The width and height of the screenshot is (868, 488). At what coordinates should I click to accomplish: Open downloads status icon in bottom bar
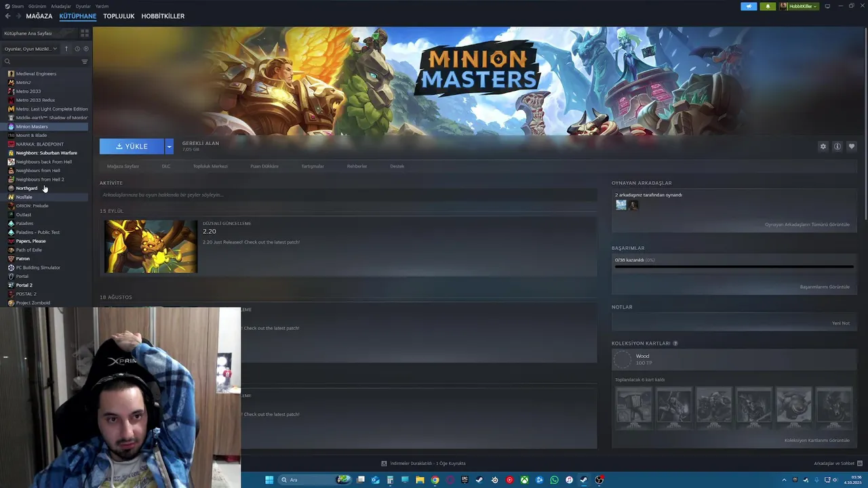pos(384,464)
